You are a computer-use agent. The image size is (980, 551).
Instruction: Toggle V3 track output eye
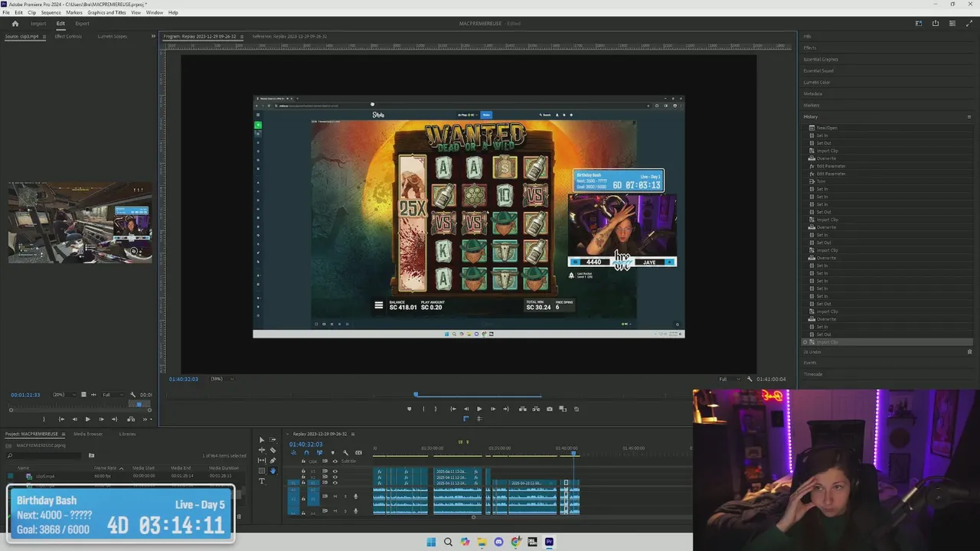click(x=335, y=471)
